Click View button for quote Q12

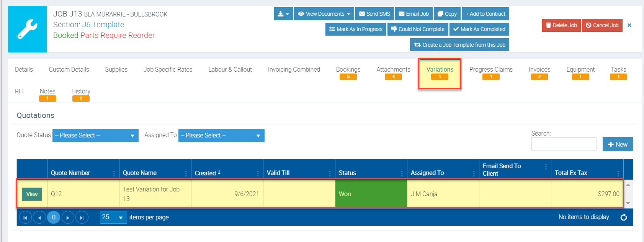pyautogui.click(x=32, y=194)
